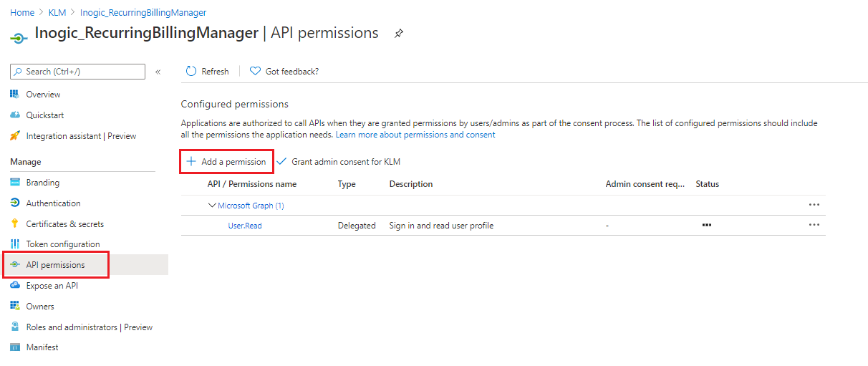Click the Quickstart cloud icon

pyautogui.click(x=14, y=115)
